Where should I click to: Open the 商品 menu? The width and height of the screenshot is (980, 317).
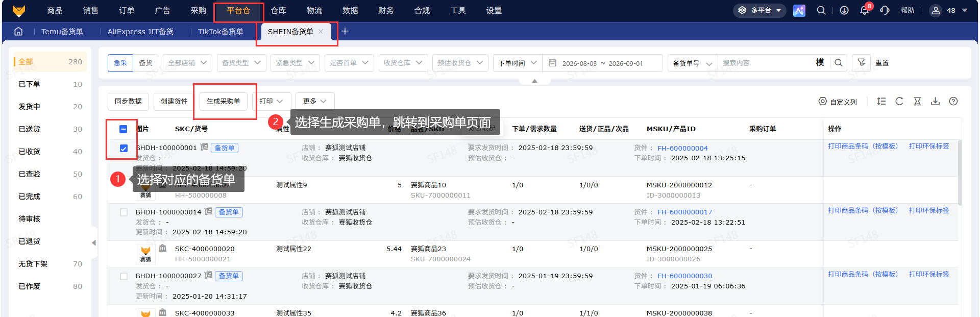click(55, 10)
